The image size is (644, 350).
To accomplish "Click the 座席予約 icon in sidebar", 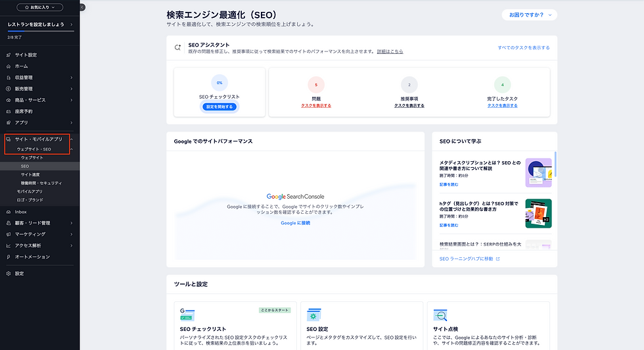I will (x=8, y=111).
